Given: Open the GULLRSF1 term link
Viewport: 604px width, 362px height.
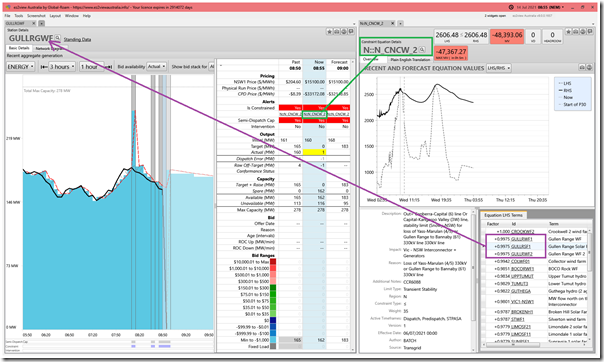Looking at the screenshot, I should pyautogui.click(x=521, y=246).
